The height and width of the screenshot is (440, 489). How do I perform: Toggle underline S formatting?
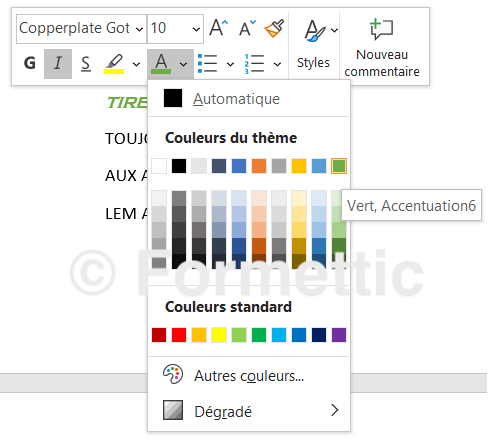86,63
